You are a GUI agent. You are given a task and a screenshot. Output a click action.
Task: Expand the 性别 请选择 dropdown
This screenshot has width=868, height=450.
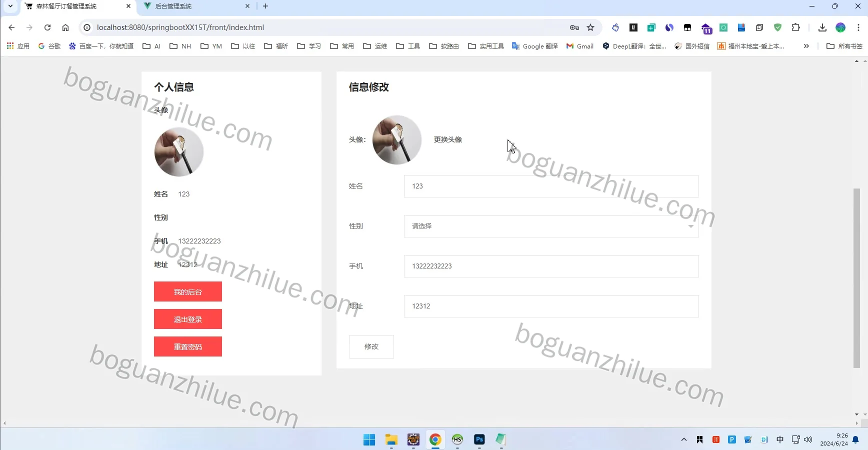[551, 226]
